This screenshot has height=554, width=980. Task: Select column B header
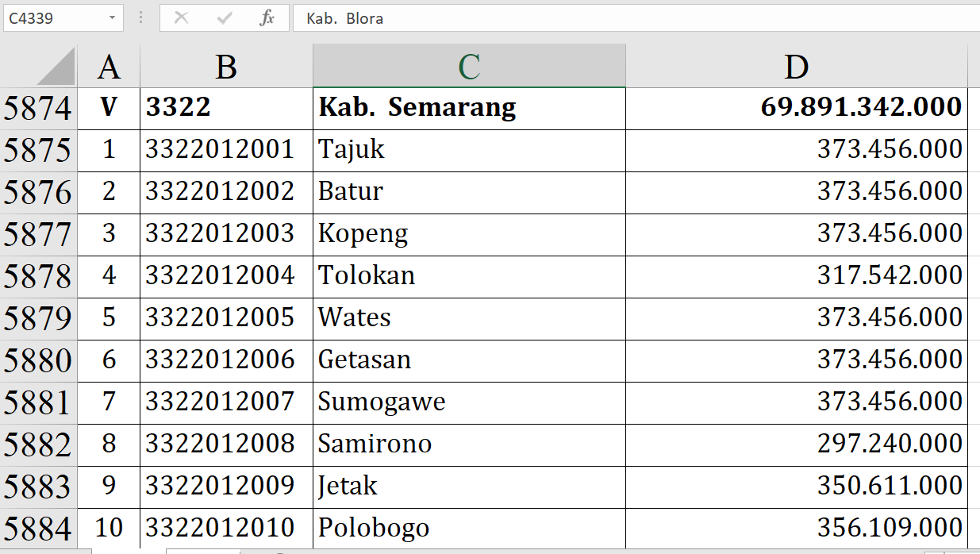point(226,67)
